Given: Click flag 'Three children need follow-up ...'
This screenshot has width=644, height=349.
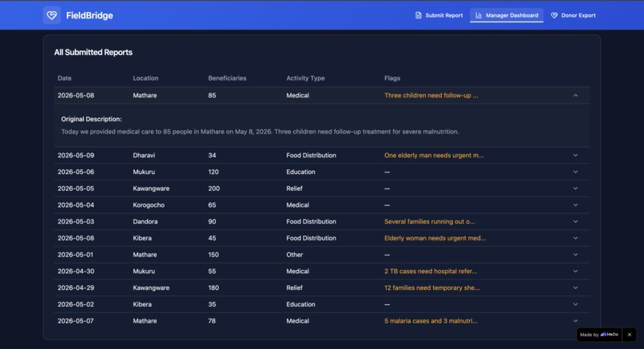Looking at the screenshot, I should coord(431,95).
